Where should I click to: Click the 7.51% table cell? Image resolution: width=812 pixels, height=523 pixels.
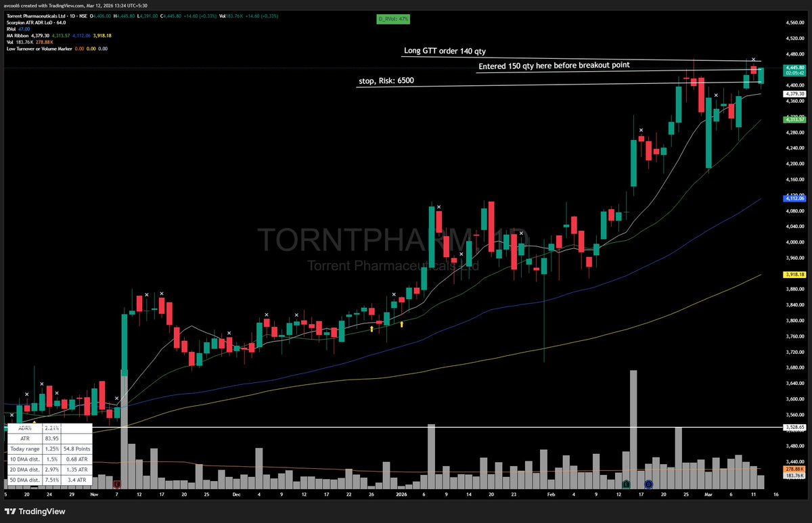click(x=51, y=480)
